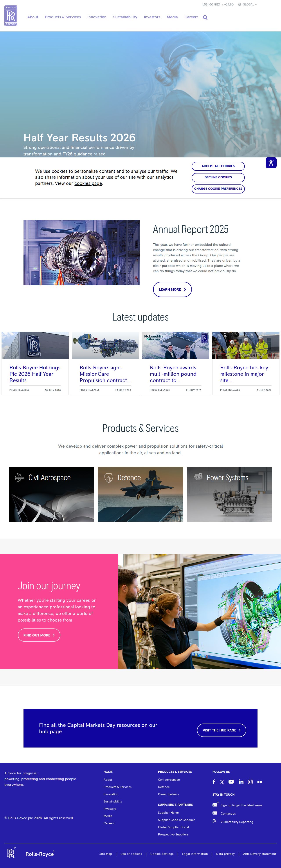Open the YouTube icon in the footer
Viewport: 281px width, 868px height.
(231, 782)
